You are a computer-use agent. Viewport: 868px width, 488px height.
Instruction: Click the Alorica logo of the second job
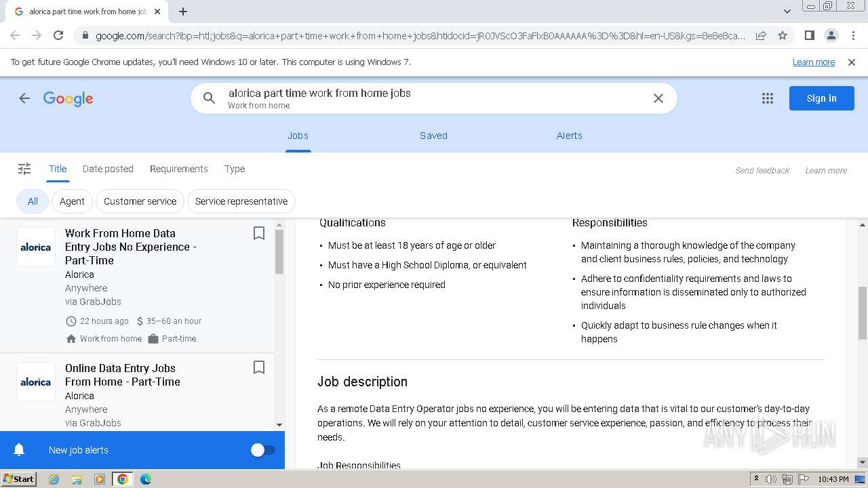pyautogui.click(x=36, y=382)
